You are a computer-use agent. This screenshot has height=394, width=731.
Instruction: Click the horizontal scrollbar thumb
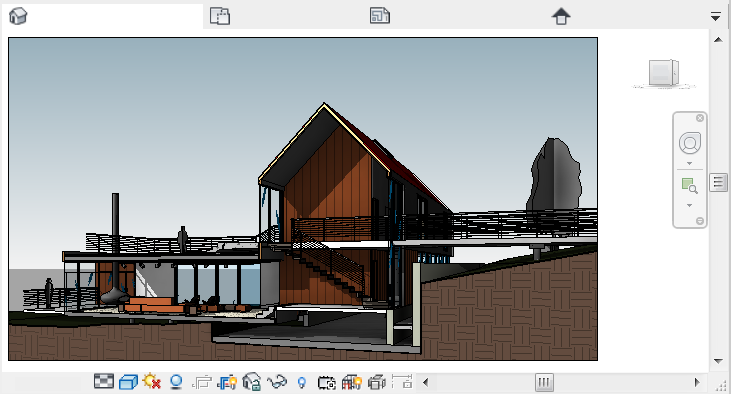click(544, 383)
